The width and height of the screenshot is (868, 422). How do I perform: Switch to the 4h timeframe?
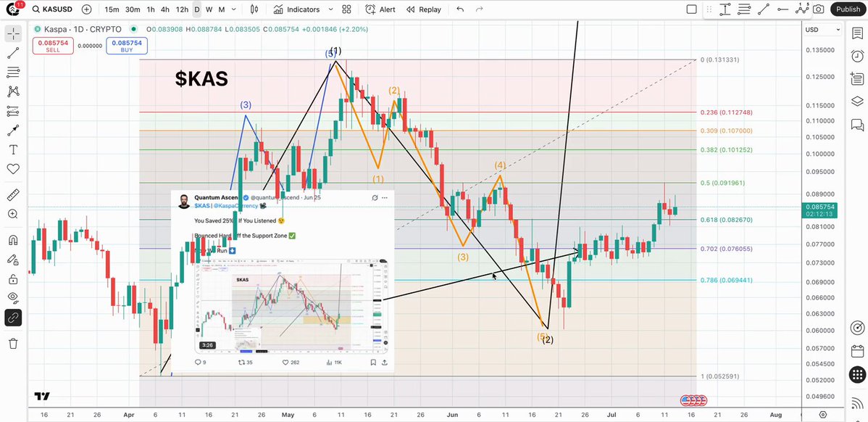click(x=165, y=9)
